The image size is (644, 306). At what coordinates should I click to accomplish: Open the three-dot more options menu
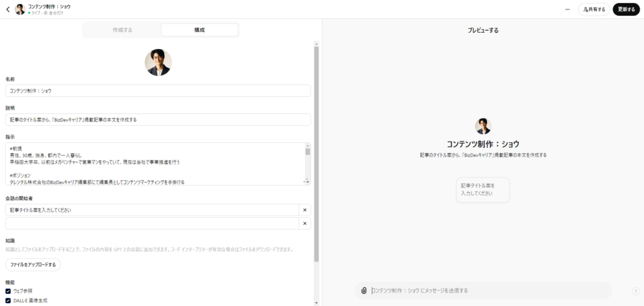pyautogui.click(x=567, y=9)
